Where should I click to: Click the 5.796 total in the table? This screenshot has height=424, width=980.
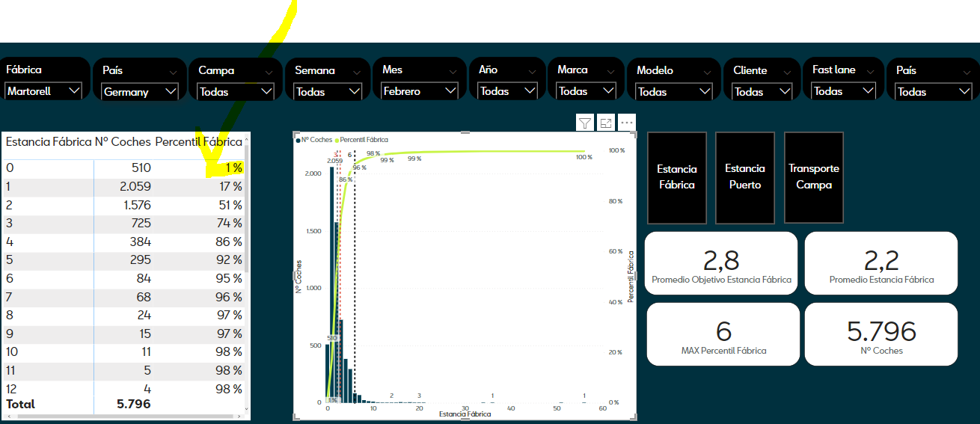pyautogui.click(x=134, y=404)
